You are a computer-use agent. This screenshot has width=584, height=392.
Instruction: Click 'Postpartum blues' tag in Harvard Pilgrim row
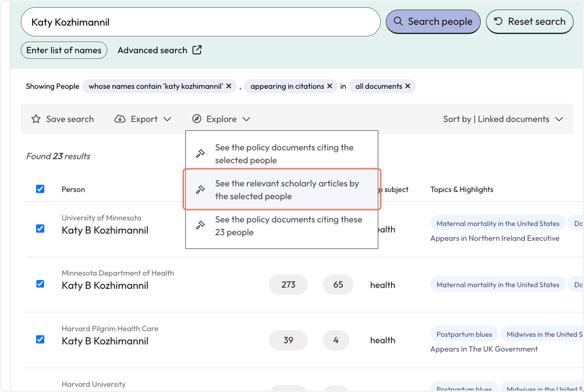click(464, 334)
